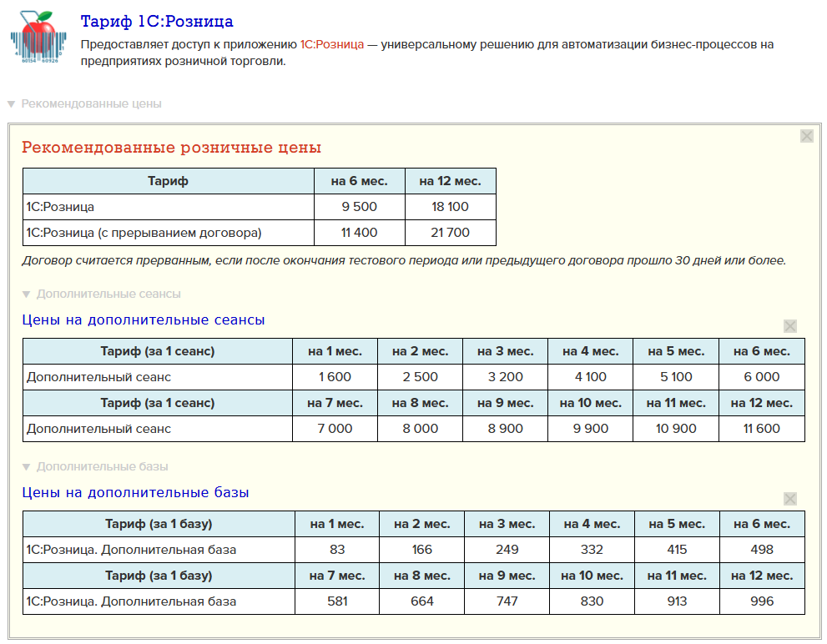Click the на 10 мес. header in sessions table

click(x=591, y=403)
